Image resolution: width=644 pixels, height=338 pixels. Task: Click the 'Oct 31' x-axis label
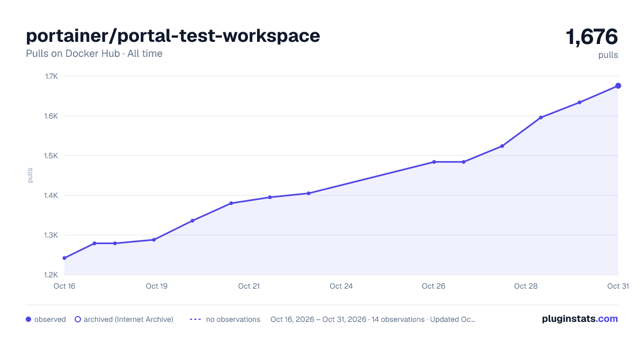tap(618, 286)
